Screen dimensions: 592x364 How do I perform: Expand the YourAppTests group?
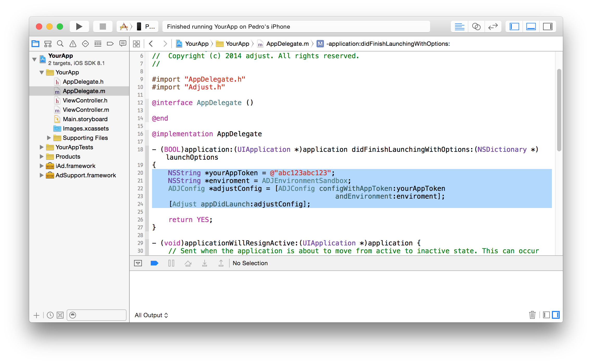tap(42, 147)
